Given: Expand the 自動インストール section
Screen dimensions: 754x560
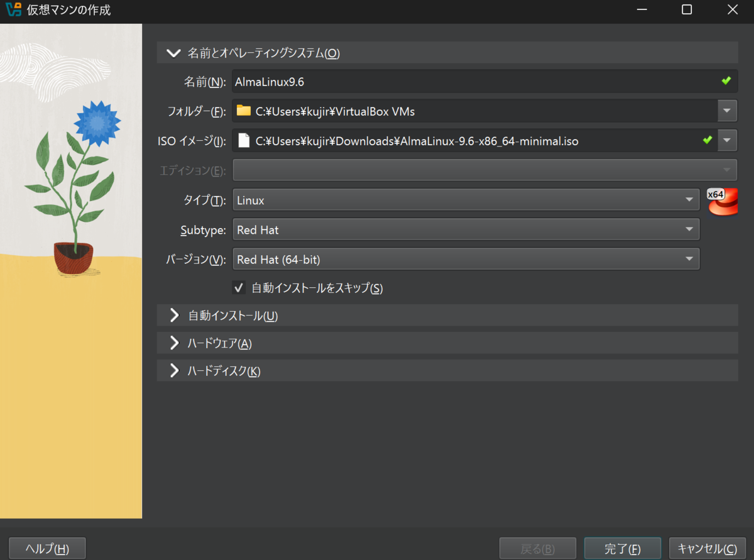Looking at the screenshot, I should pyautogui.click(x=174, y=316).
